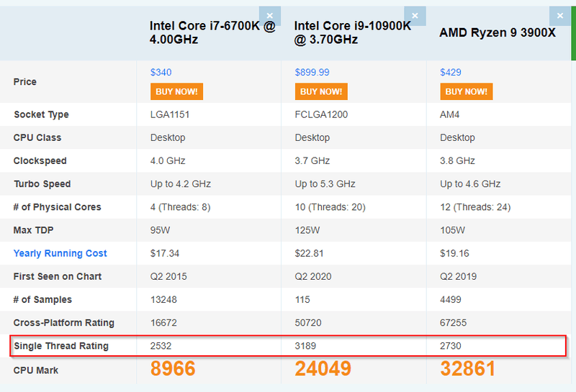Click the 13248 samples value

coord(163,299)
